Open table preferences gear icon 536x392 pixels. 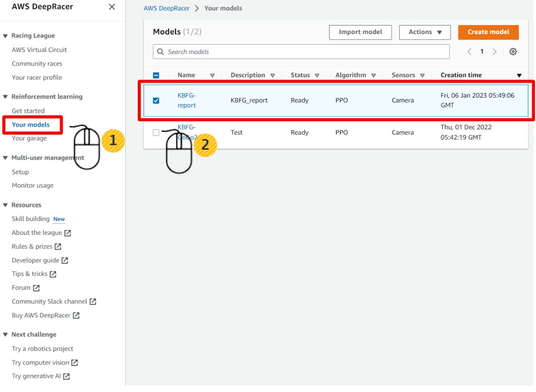513,52
